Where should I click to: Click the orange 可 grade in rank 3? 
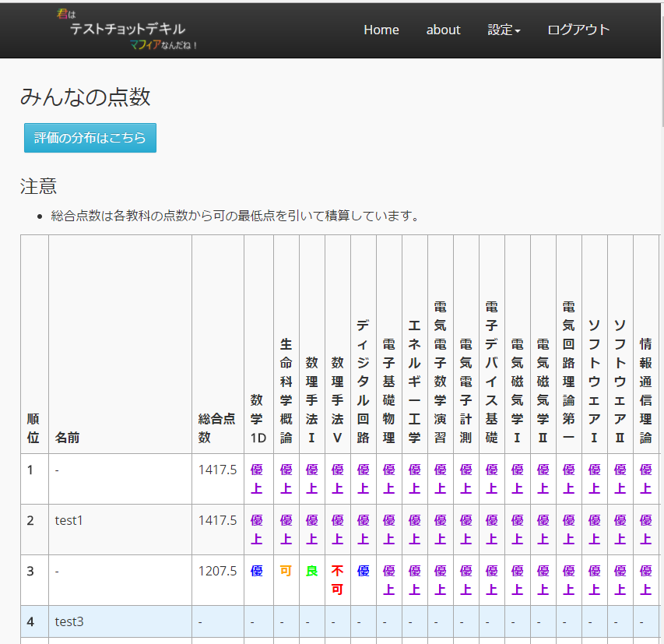pyautogui.click(x=286, y=571)
